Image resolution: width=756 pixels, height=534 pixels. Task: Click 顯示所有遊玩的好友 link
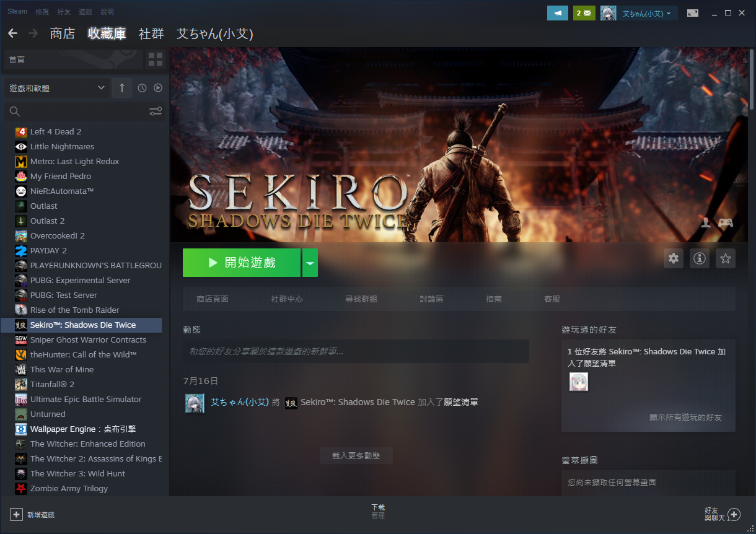(x=685, y=418)
